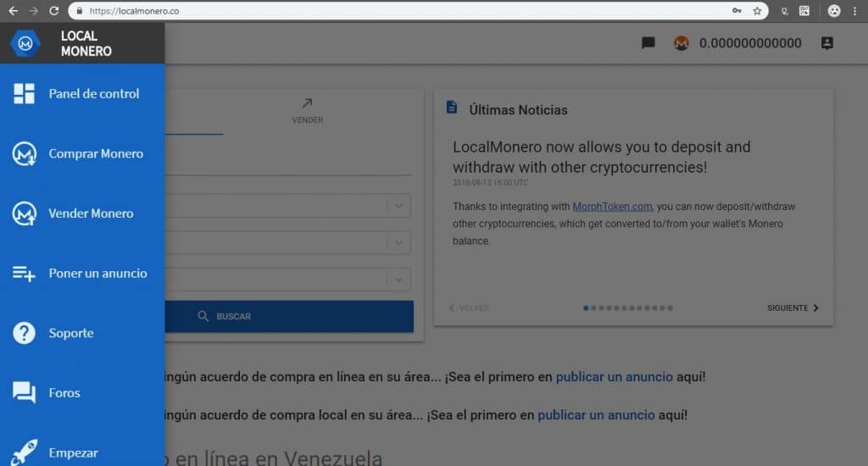Open the user account icon

[827, 43]
